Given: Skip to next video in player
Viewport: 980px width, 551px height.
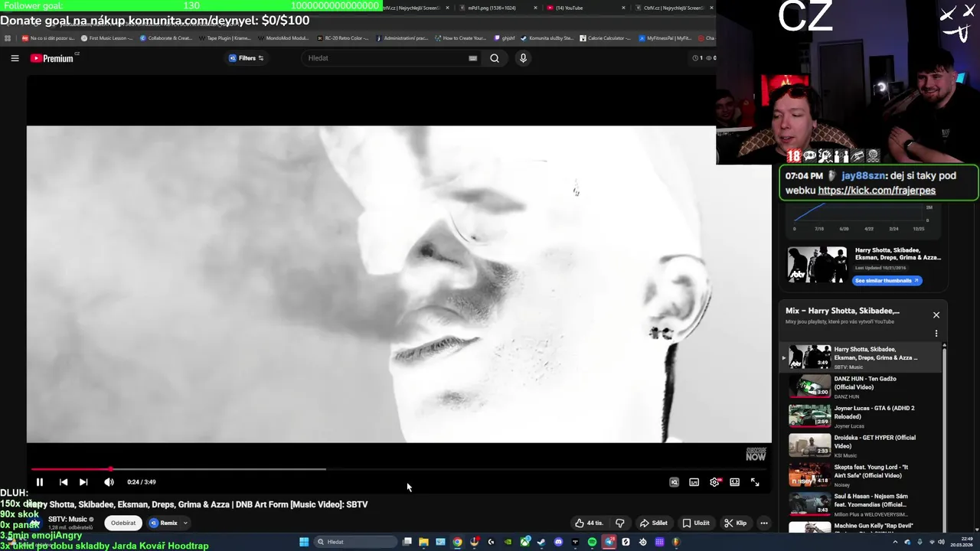Looking at the screenshot, I should [83, 482].
